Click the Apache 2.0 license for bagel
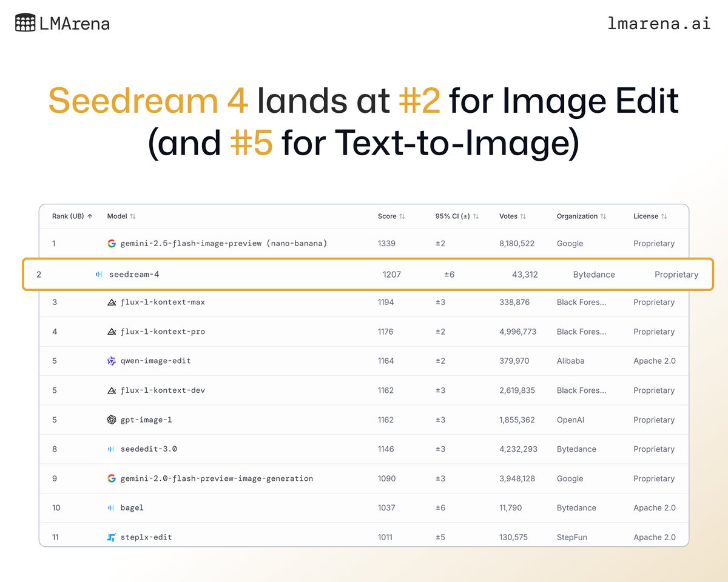The image size is (728, 582). [x=654, y=508]
